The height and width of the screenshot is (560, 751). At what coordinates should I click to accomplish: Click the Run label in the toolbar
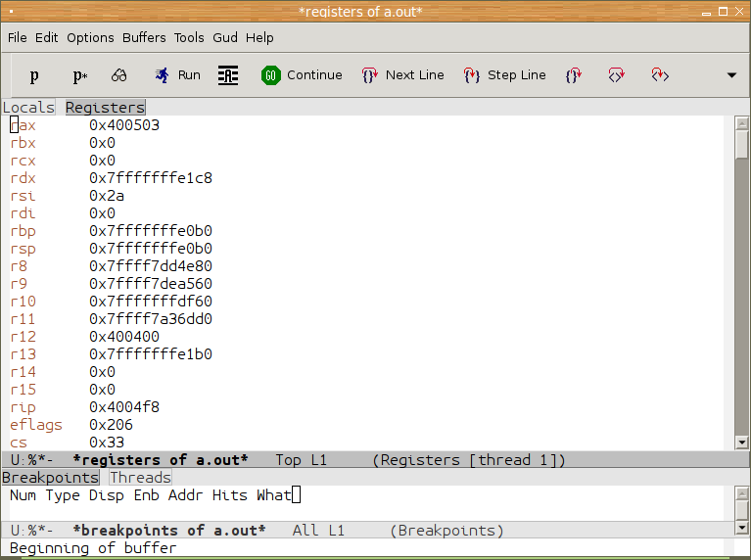pyautogui.click(x=189, y=75)
